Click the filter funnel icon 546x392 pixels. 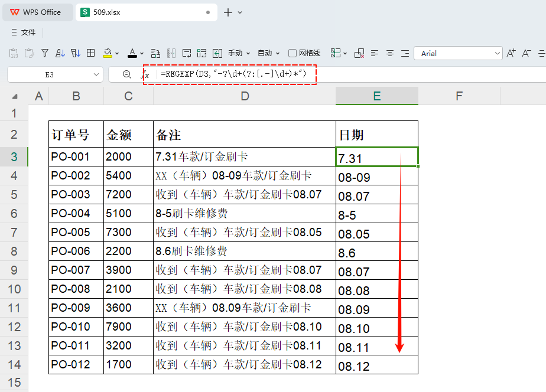click(44, 53)
